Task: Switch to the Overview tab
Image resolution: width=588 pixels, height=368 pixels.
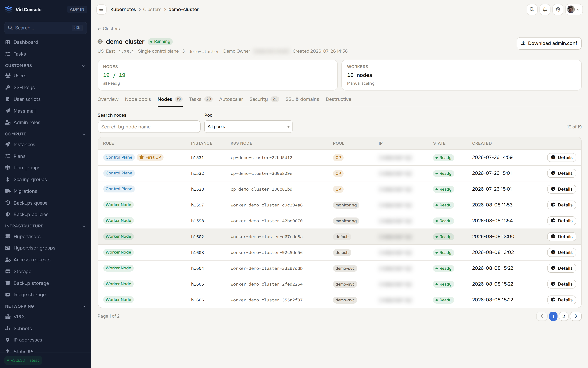Action: 108,99
